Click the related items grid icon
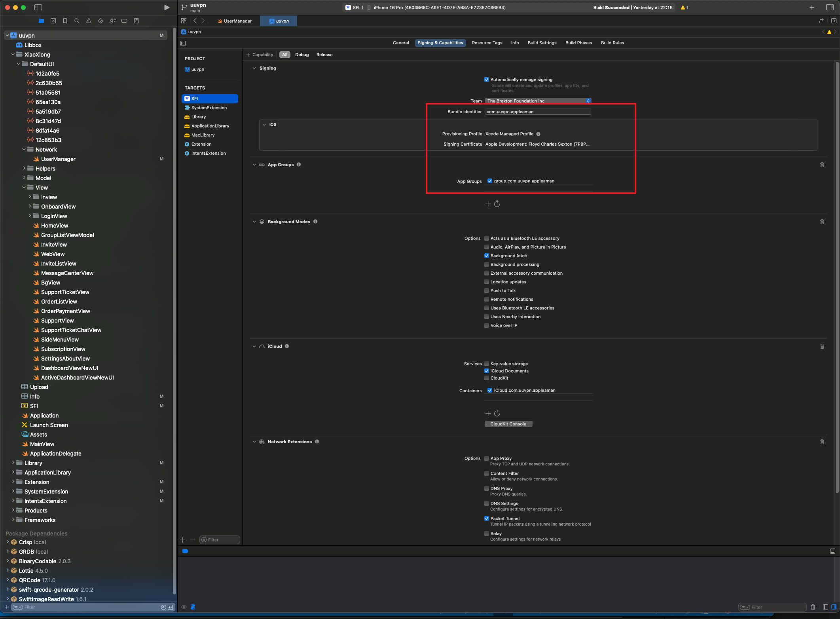The height and width of the screenshot is (619, 840). pos(184,21)
